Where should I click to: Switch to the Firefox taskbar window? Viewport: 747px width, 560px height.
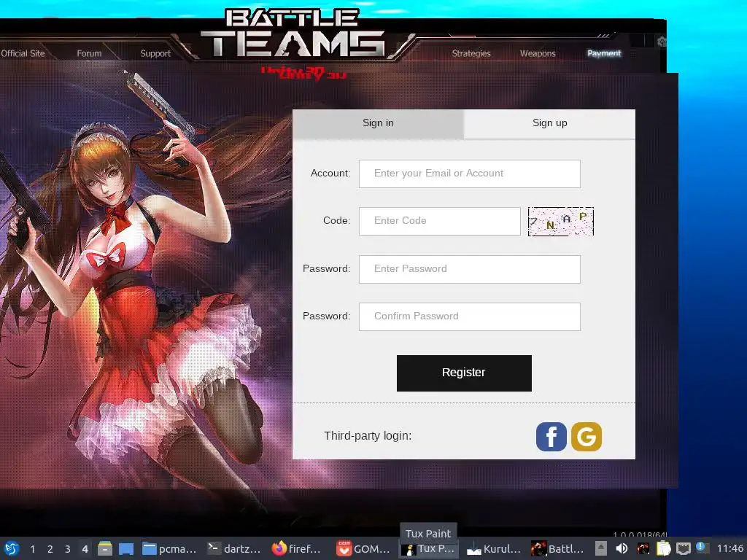coord(296,549)
